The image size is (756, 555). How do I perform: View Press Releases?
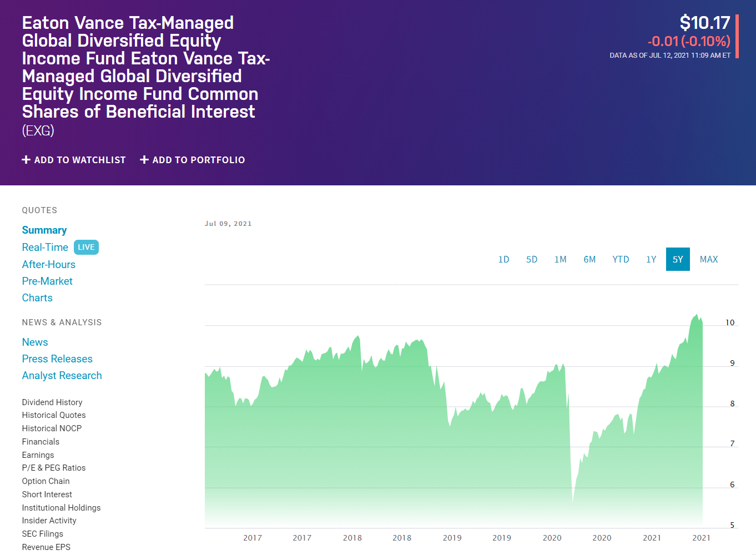point(57,359)
